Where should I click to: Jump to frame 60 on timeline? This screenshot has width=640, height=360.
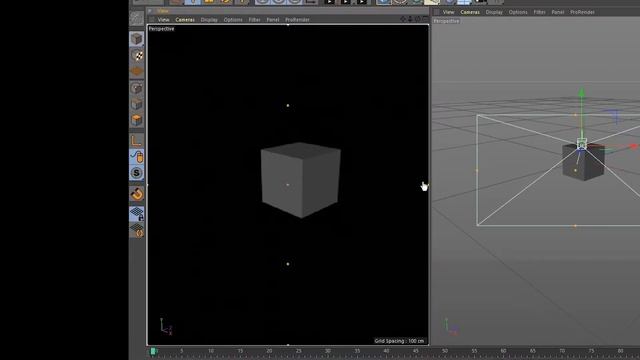[503, 351]
